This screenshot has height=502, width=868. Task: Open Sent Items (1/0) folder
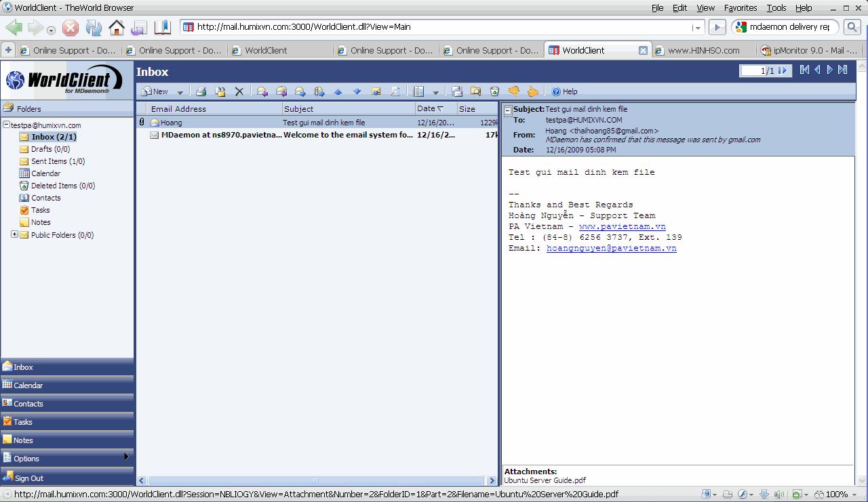click(52, 161)
